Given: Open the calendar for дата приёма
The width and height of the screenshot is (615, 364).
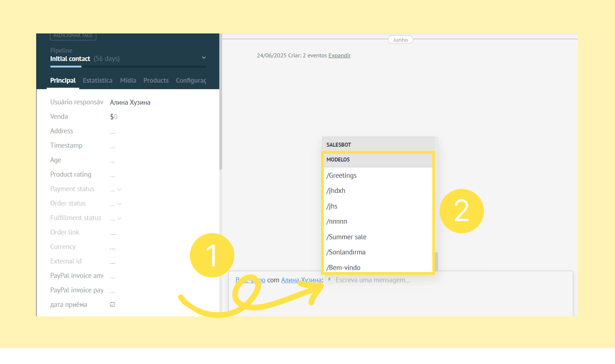Looking at the screenshot, I should point(112,304).
